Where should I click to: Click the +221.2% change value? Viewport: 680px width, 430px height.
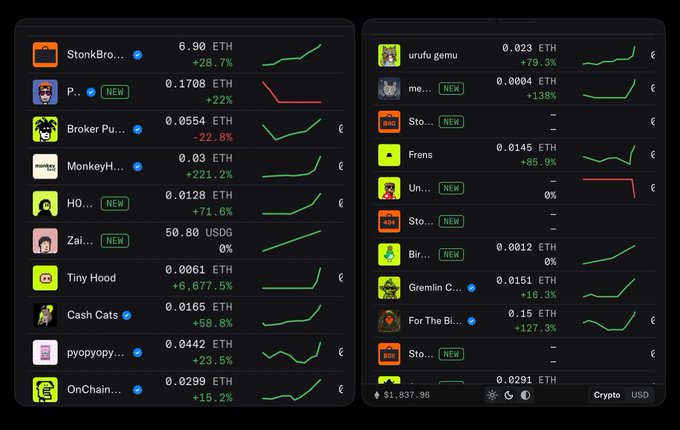tap(209, 175)
